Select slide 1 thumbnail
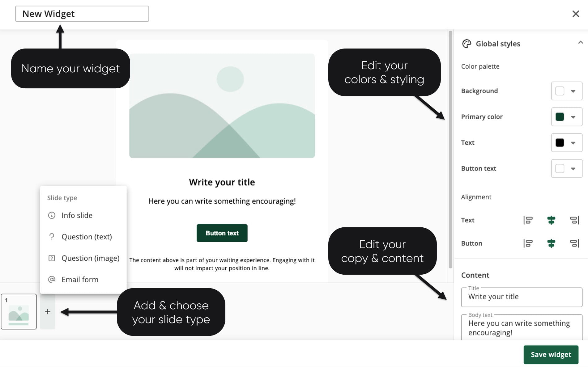Screen dimensions: 588x367 [x=19, y=311]
